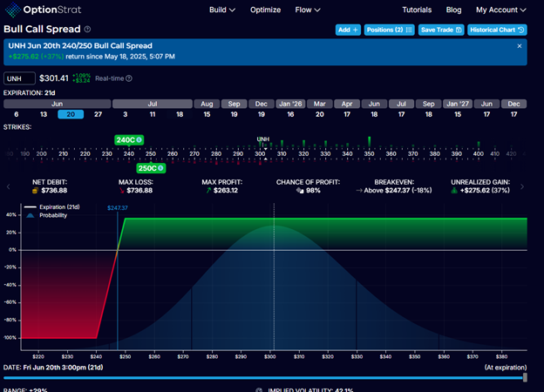Click the Real-time info help icon

(x=129, y=78)
